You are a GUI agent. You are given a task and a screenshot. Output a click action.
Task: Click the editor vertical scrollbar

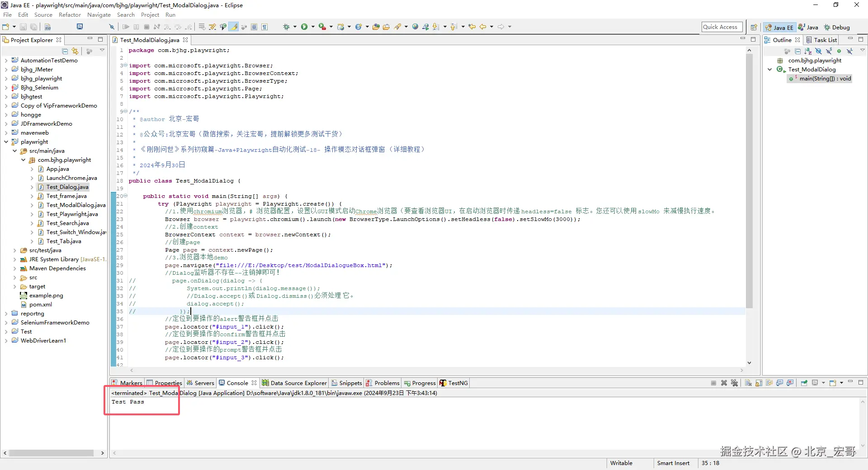point(749,181)
